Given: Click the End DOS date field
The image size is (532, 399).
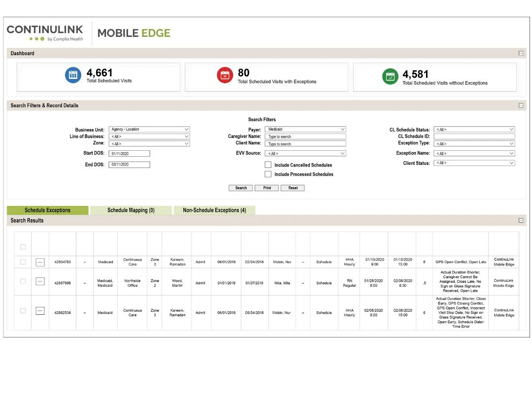Looking at the screenshot, I should pyautogui.click(x=129, y=165).
